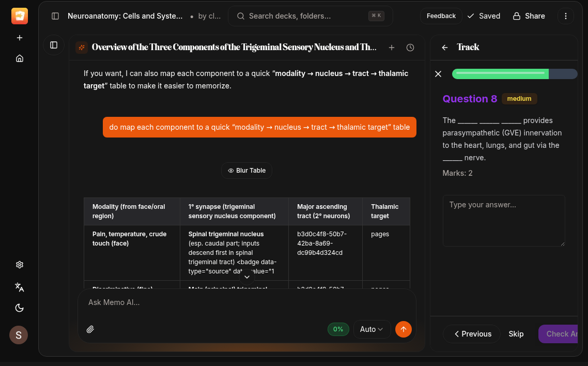Click the Type your answer text field

pos(504,220)
